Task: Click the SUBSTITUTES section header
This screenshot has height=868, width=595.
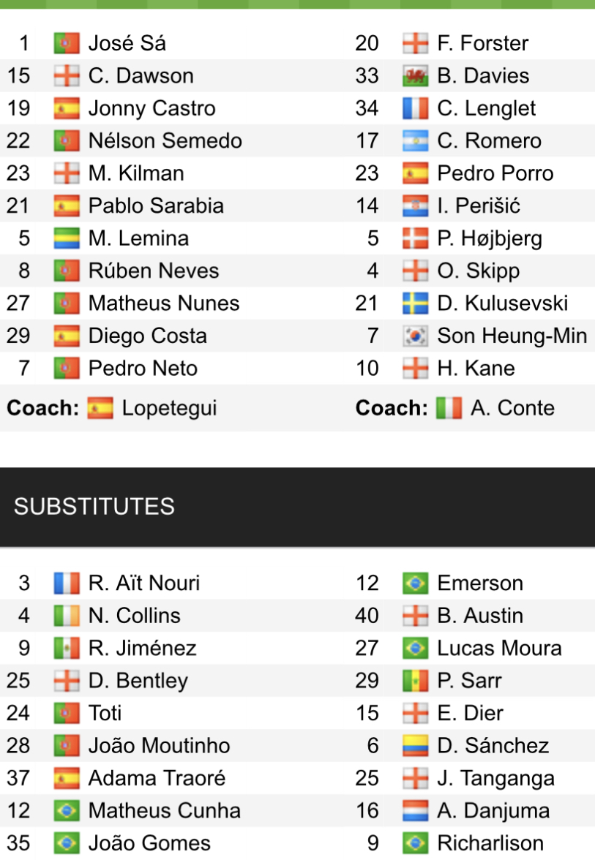Action: click(x=94, y=506)
